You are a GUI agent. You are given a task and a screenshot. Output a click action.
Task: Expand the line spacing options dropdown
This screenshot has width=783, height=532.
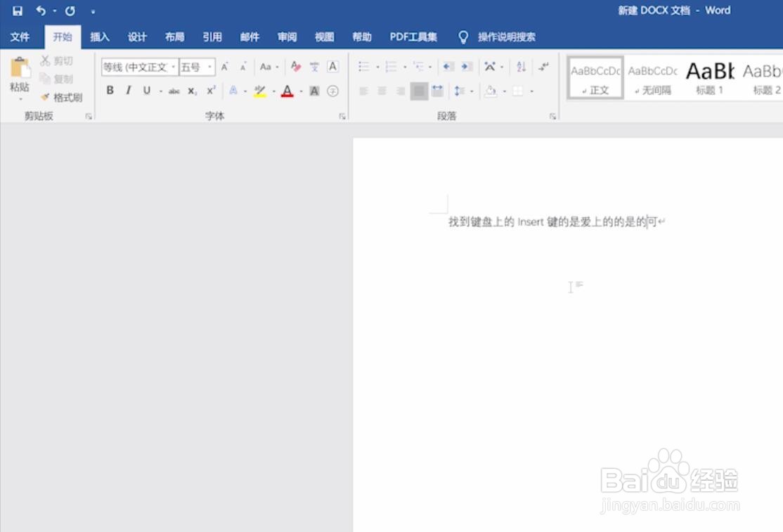pos(471,91)
